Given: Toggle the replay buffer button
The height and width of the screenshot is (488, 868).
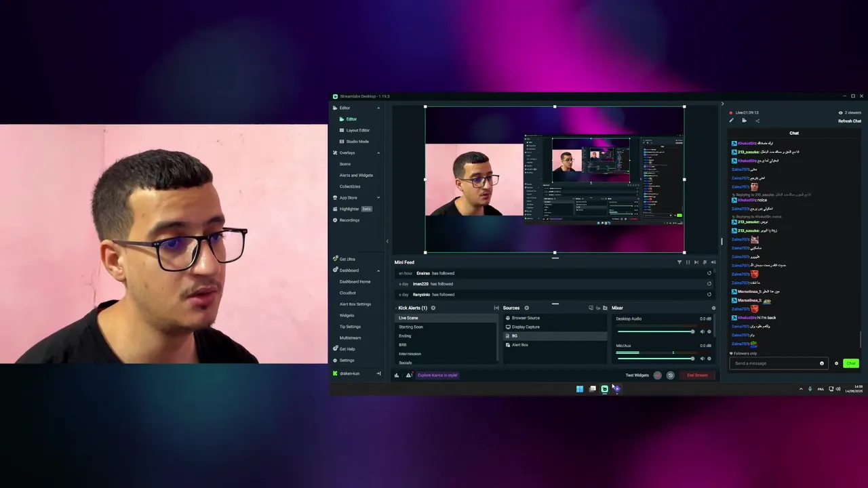Looking at the screenshot, I should pyautogui.click(x=670, y=375).
